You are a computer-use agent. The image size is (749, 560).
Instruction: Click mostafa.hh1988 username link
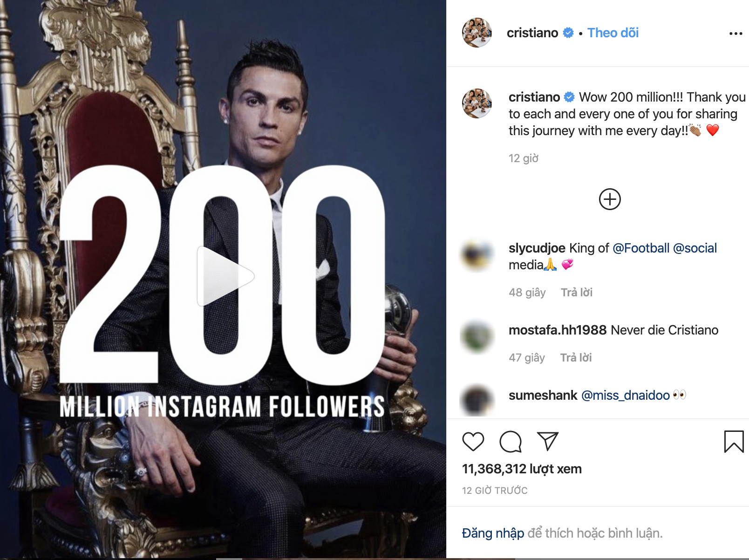(557, 330)
